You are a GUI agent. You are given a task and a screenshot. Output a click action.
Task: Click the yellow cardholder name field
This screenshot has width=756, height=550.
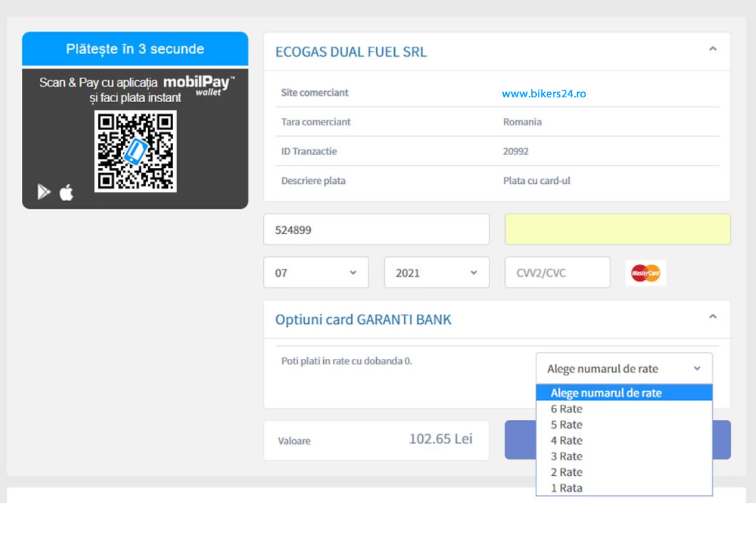[618, 230]
